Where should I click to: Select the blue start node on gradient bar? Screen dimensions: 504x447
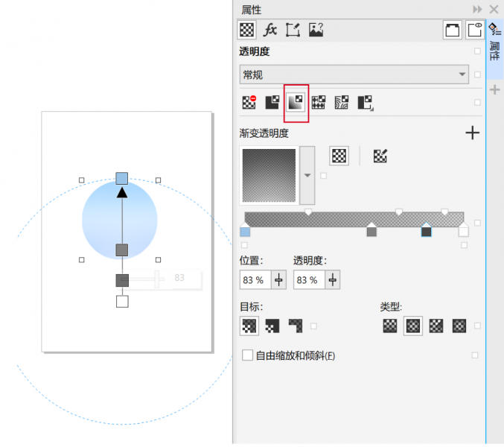(245, 229)
